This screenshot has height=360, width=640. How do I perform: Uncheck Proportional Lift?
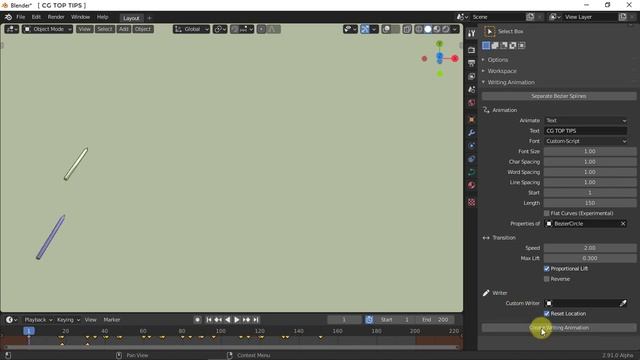pyautogui.click(x=547, y=269)
